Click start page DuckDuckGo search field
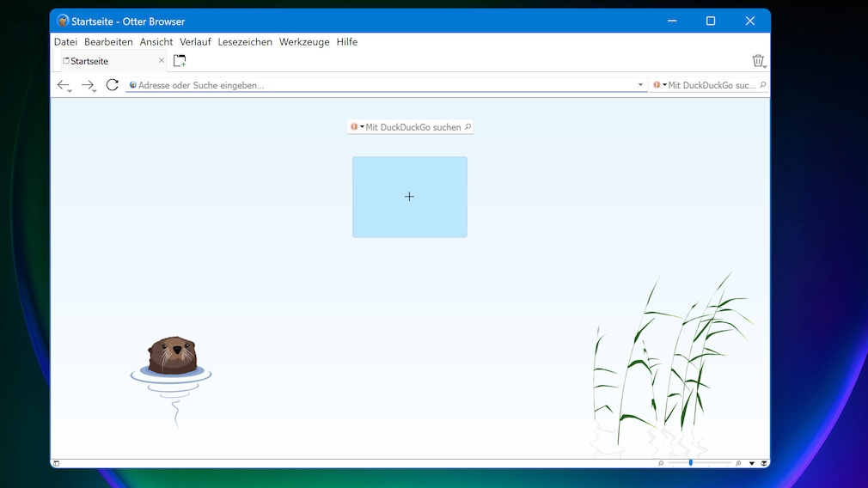The image size is (868, 488). point(410,127)
